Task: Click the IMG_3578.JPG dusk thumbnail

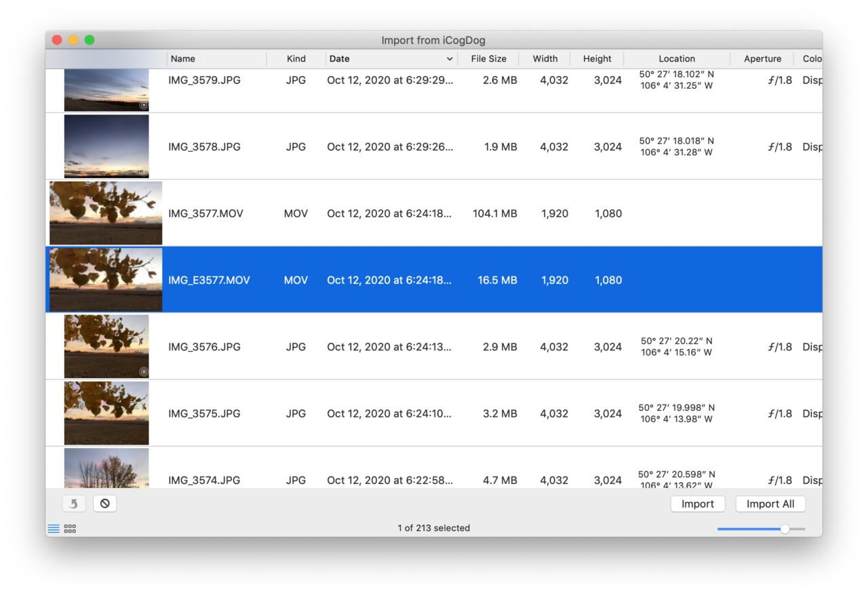Action: (x=106, y=146)
